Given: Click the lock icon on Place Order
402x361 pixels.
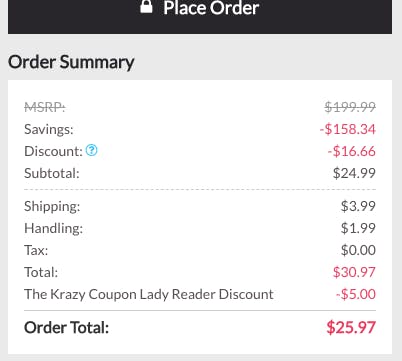Looking at the screenshot, I should (146, 7).
